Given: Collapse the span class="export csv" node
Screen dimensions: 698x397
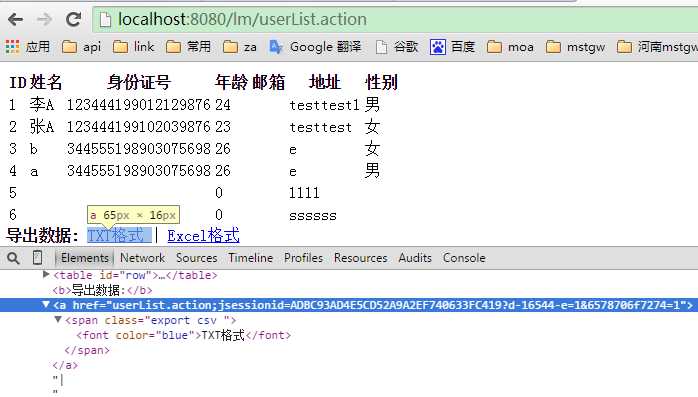Looking at the screenshot, I should [58, 320].
